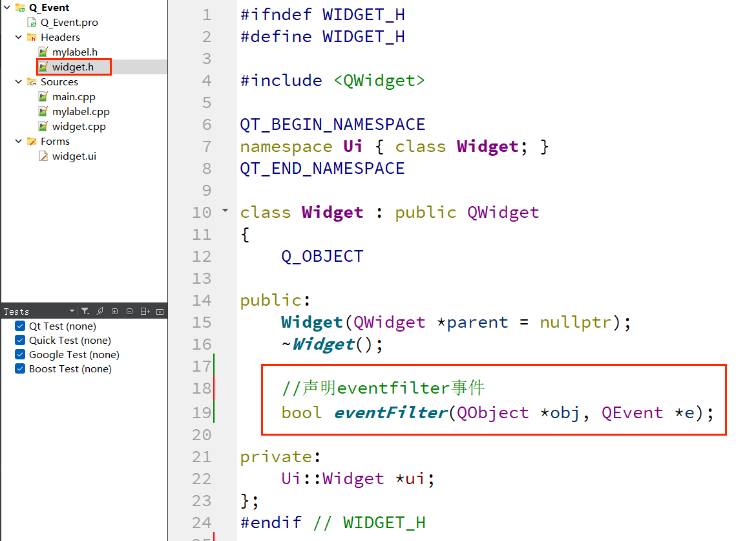Open mylabel.h from Headers
The width and height of the screenshot is (756, 541).
[x=75, y=52]
